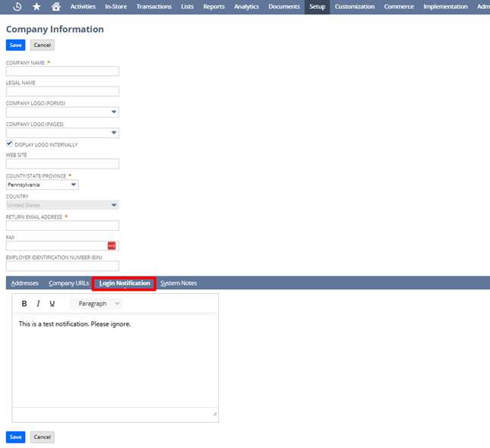Focus the Return Email Address field
This screenshot has height=448, width=490.
coord(62,226)
